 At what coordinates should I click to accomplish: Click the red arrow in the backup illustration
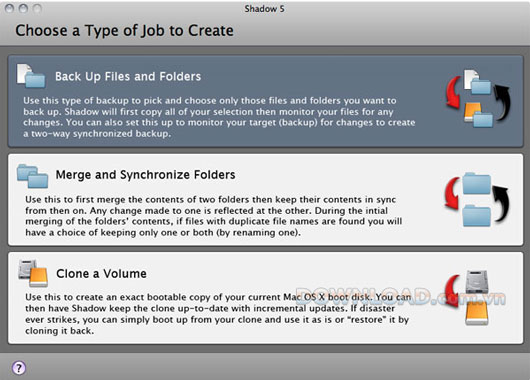click(454, 92)
